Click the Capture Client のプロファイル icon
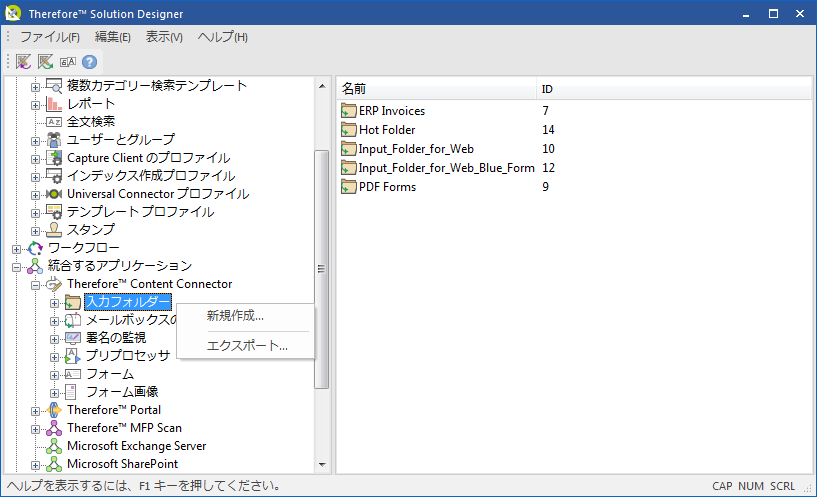Image resolution: width=817 pixels, height=497 pixels. pyautogui.click(x=54, y=158)
